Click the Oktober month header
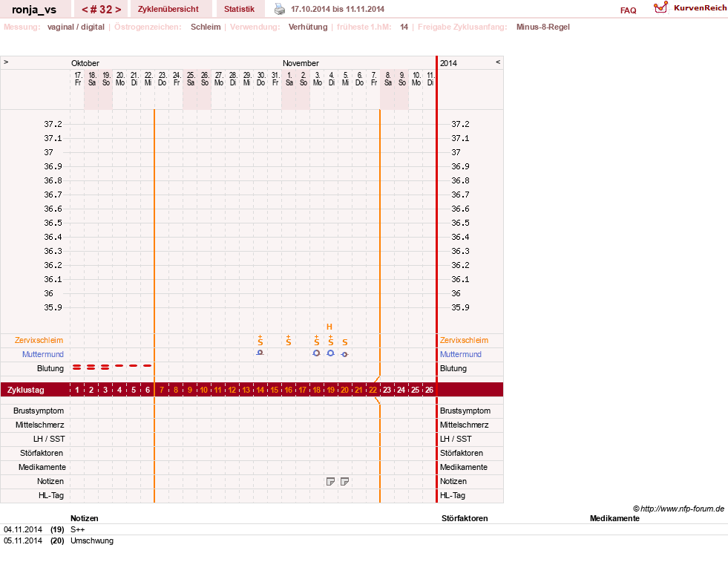 tap(85, 63)
